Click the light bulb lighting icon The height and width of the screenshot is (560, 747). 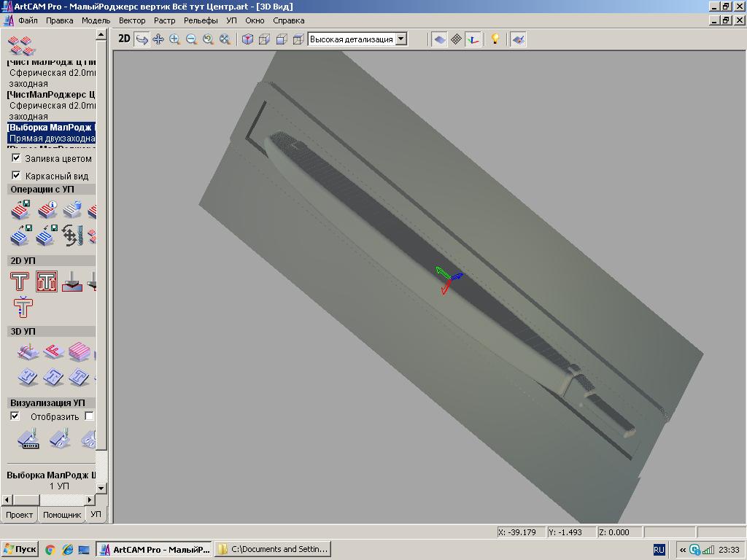[495, 39]
